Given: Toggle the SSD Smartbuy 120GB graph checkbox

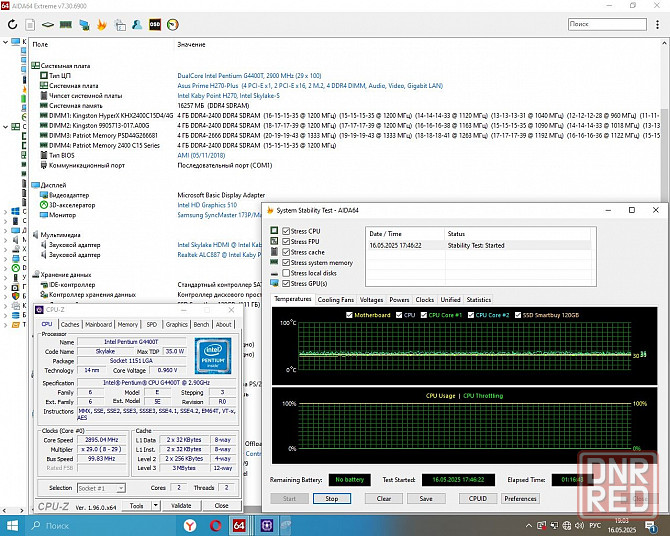Looking at the screenshot, I should tap(518, 315).
